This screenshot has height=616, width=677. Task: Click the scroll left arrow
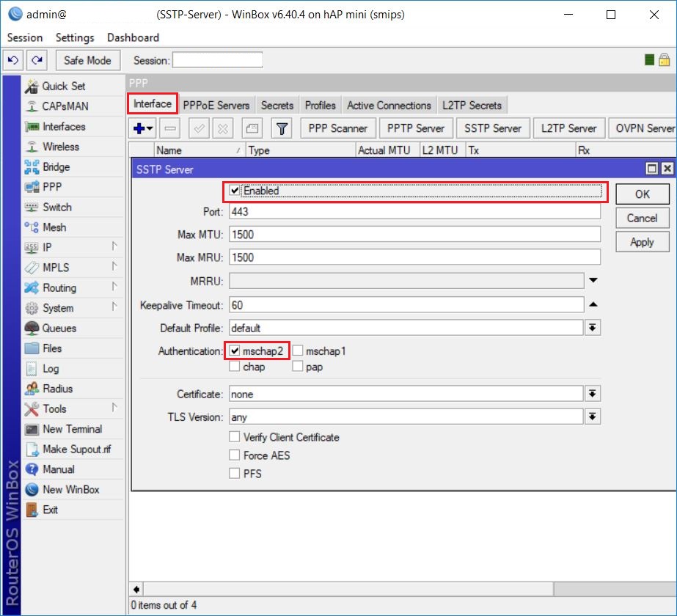point(136,590)
